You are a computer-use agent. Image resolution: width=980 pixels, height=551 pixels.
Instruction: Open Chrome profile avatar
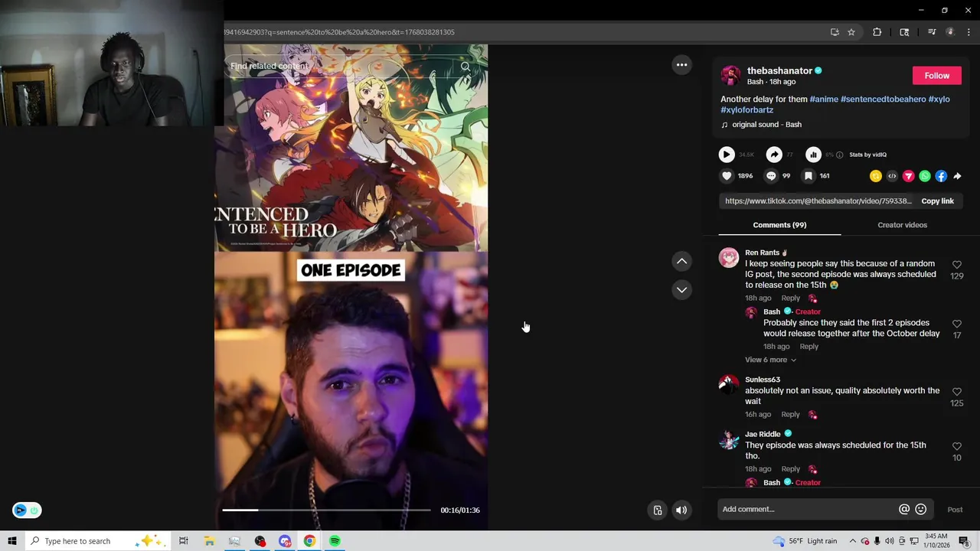coord(950,32)
